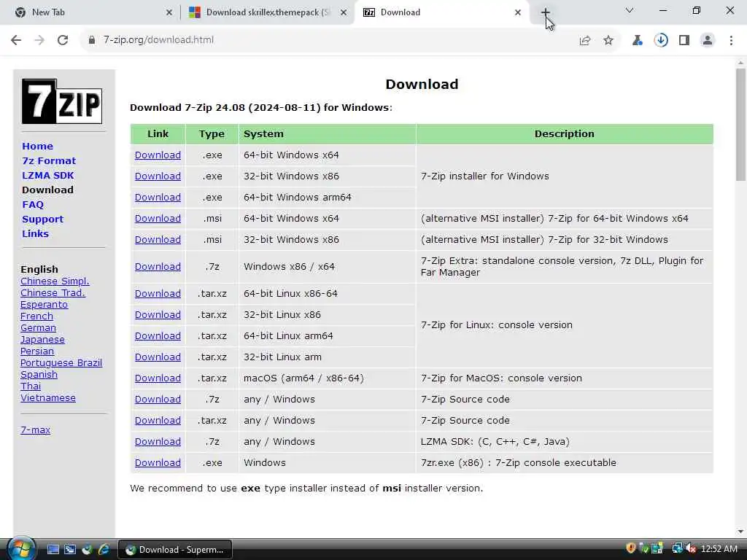The width and height of the screenshot is (747, 560).
Task: Open the tab search chevron
Action: [x=630, y=10]
